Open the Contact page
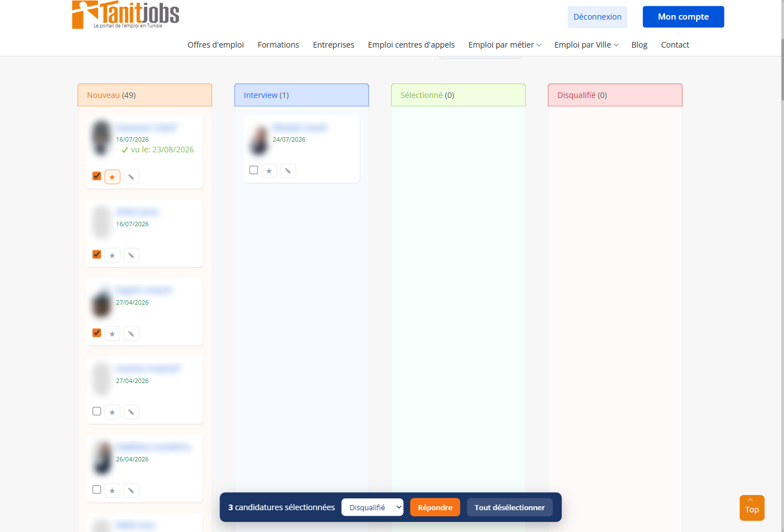This screenshot has height=532, width=784. tap(675, 45)
